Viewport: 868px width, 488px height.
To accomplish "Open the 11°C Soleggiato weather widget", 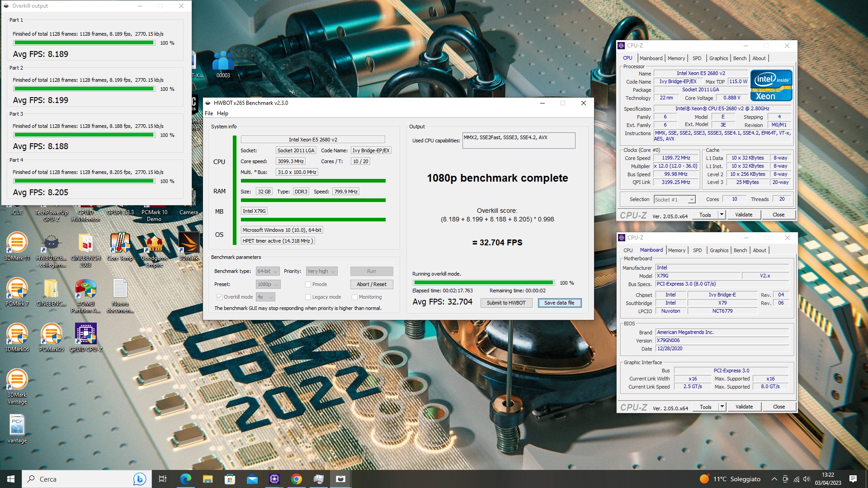I will coord(730,479).
